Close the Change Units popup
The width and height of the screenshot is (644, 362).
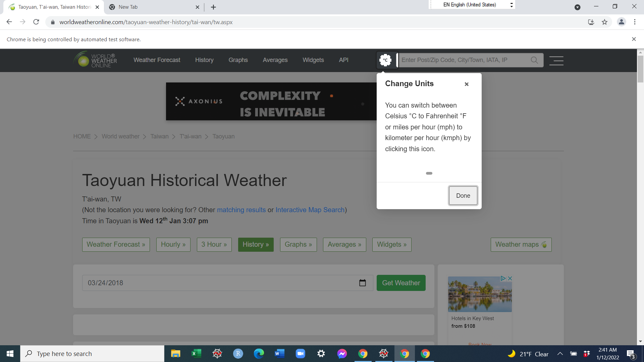pyautogui.click(x=467, y=84)
